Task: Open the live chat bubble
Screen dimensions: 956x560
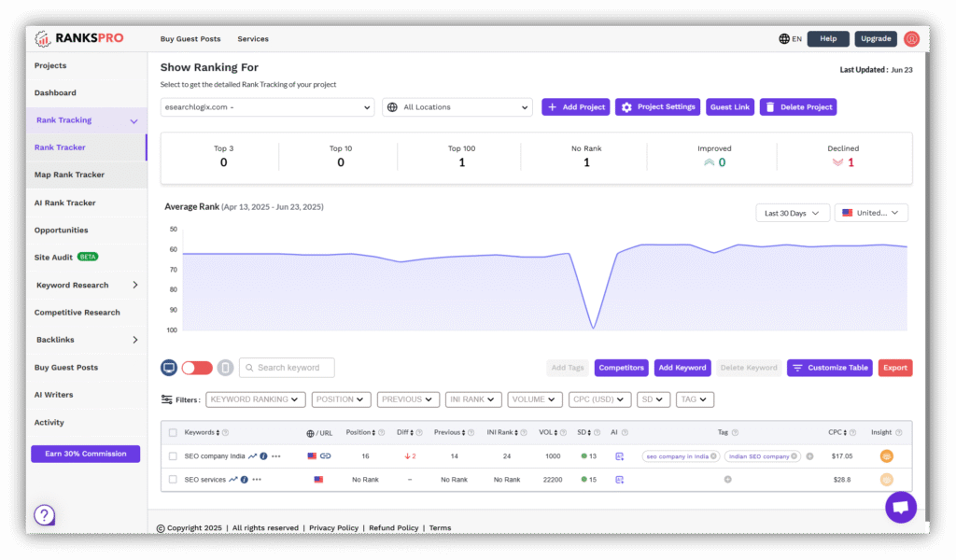Action: tap(901, 507)
